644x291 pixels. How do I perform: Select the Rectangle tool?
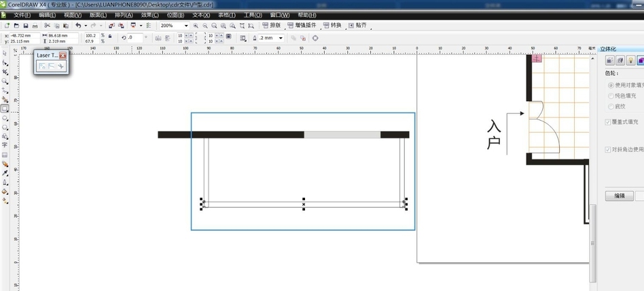tap(5, 109)
